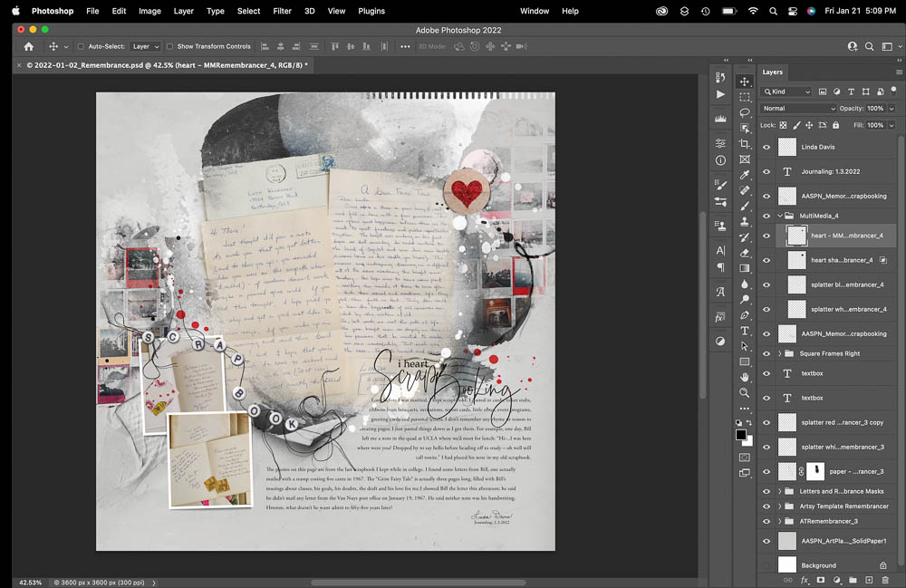906x588 pixels.
Task: Select the Rectangular Marquee tool
Action: [x=745, y=97]
